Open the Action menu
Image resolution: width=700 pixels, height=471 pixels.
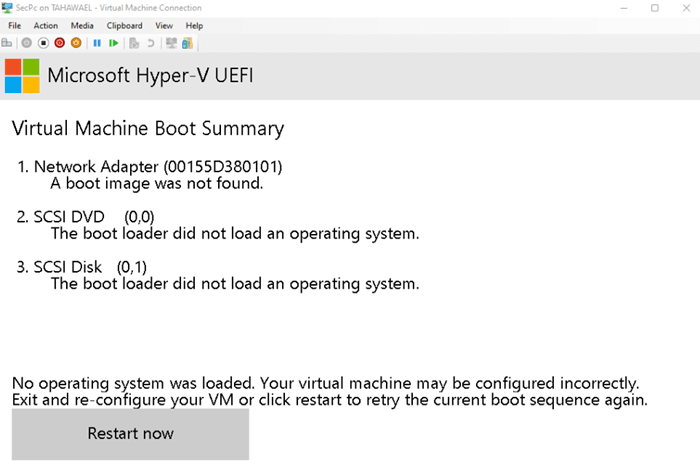(x=45, y=25)
